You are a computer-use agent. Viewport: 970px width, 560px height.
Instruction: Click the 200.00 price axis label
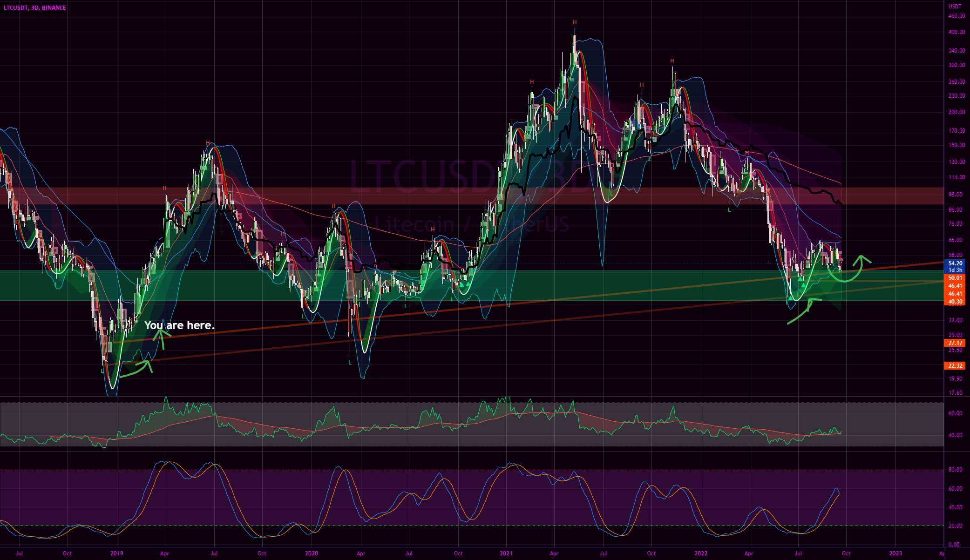956,112
